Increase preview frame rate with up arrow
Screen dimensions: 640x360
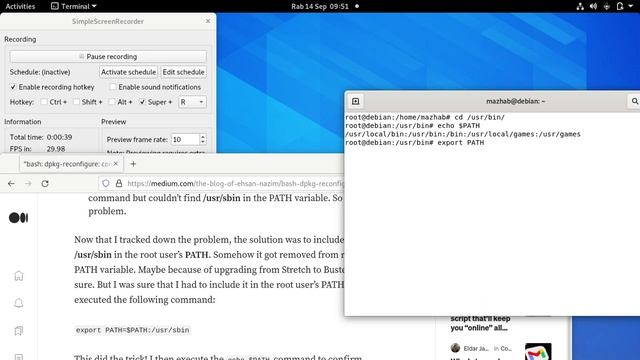coord(203,136)
